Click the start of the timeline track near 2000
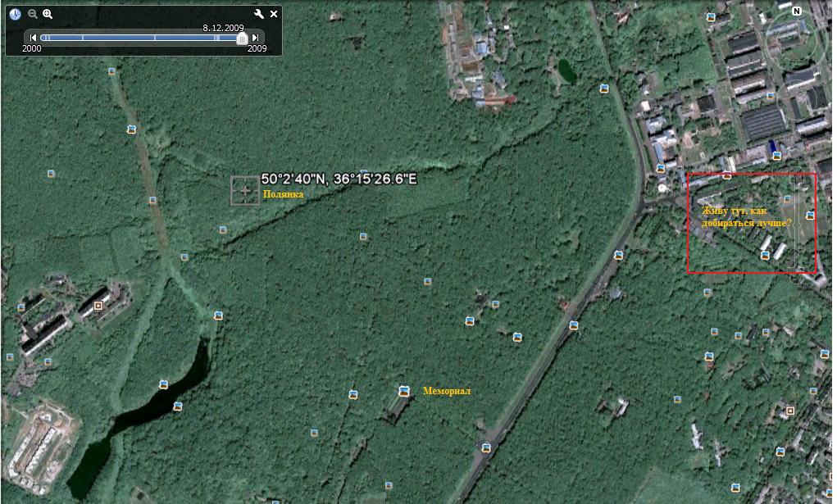Image resolution: width=837 pixels, height=504 pixels. (x=44, y=38)
